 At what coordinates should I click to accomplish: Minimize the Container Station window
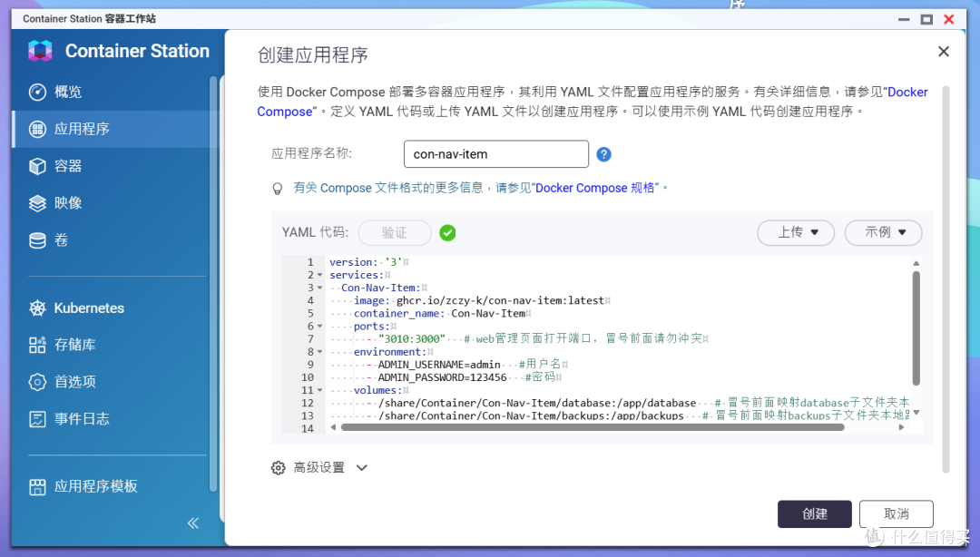[x=904, y=19]
